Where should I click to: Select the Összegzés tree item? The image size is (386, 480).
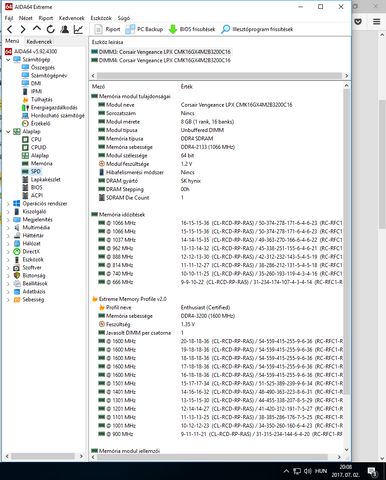pos(38,67)
